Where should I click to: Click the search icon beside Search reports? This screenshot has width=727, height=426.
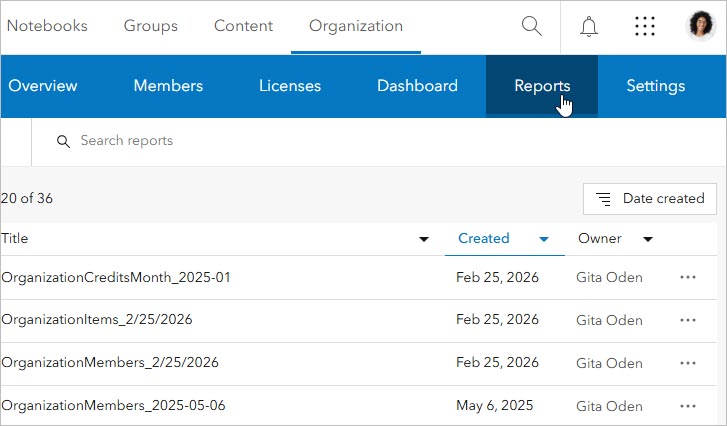pos(64,141)
